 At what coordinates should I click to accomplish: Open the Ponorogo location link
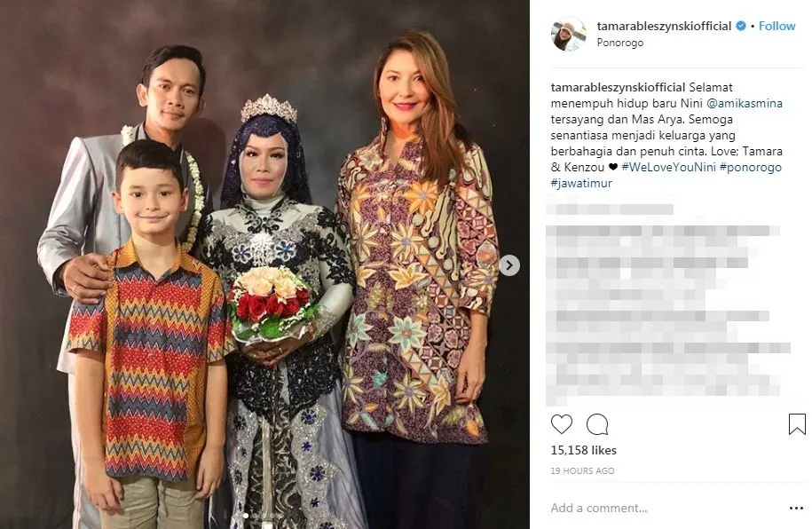point(620,43)
